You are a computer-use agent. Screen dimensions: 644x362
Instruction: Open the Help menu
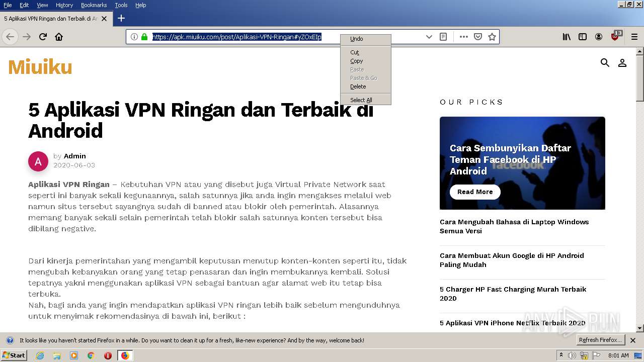(141, 5)
